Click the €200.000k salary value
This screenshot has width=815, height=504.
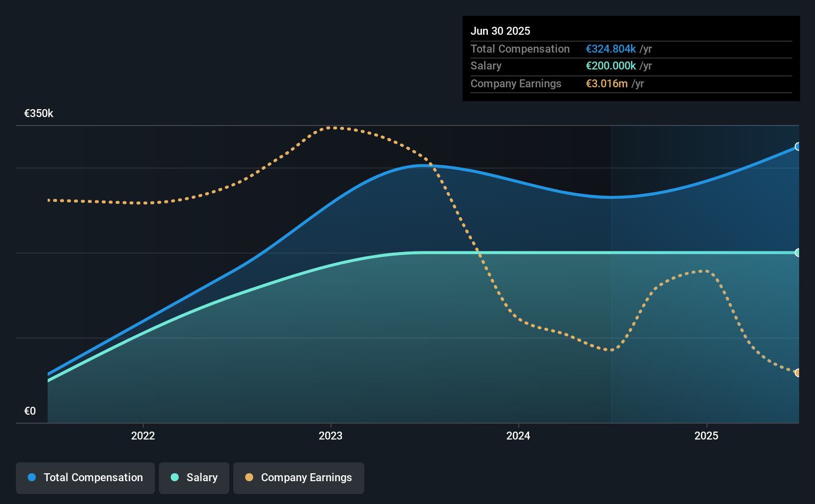pyautogui.click(x=611, y=65)
